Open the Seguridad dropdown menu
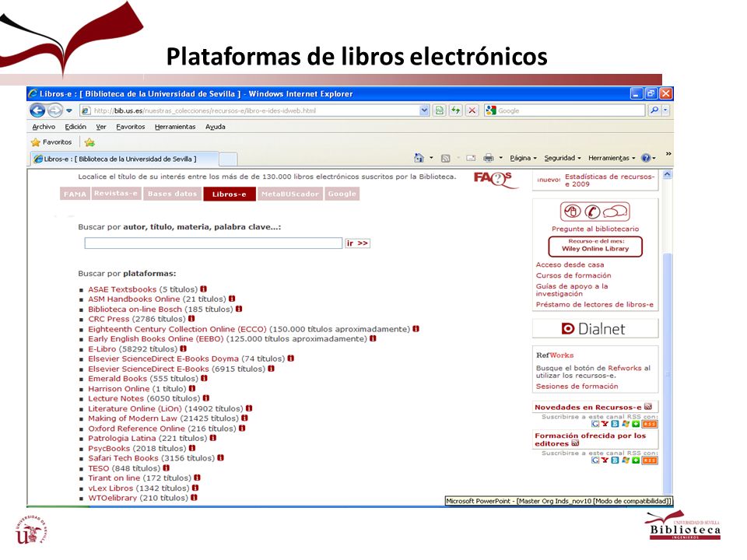The width and height of the screenshot is (747, 560). pos(563,158)
